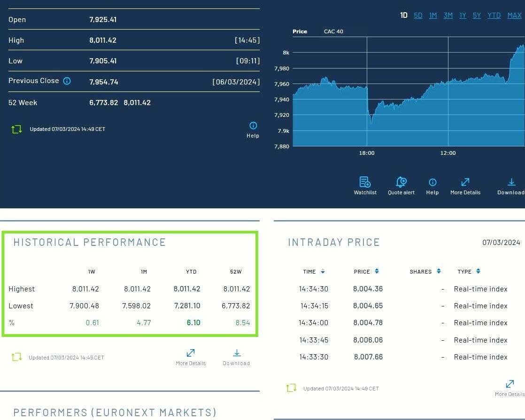Click the 18:00 marker on the chart axis
525x420 pixels.
pyautogui.click(x=367, y=153)
